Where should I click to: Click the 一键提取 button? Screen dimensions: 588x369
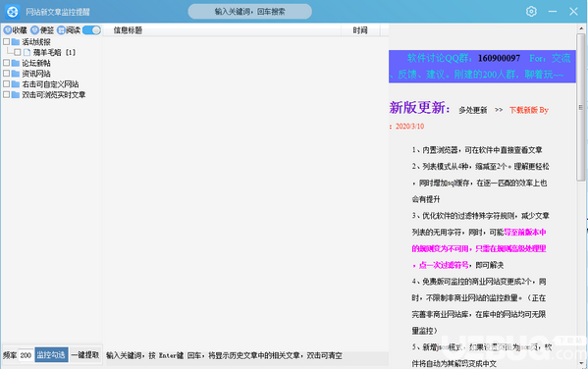click(x=85, y=354)
